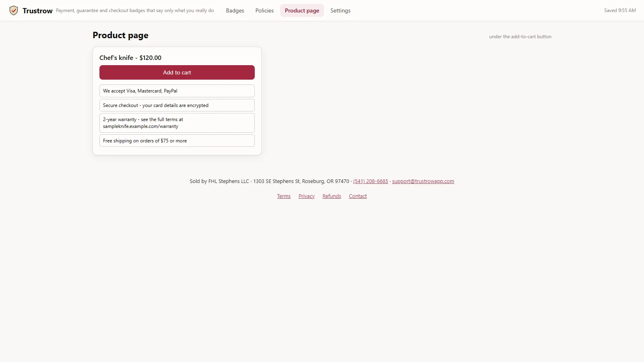Click the 'under the add-to-cart button' note

click(x=520, y=37)
